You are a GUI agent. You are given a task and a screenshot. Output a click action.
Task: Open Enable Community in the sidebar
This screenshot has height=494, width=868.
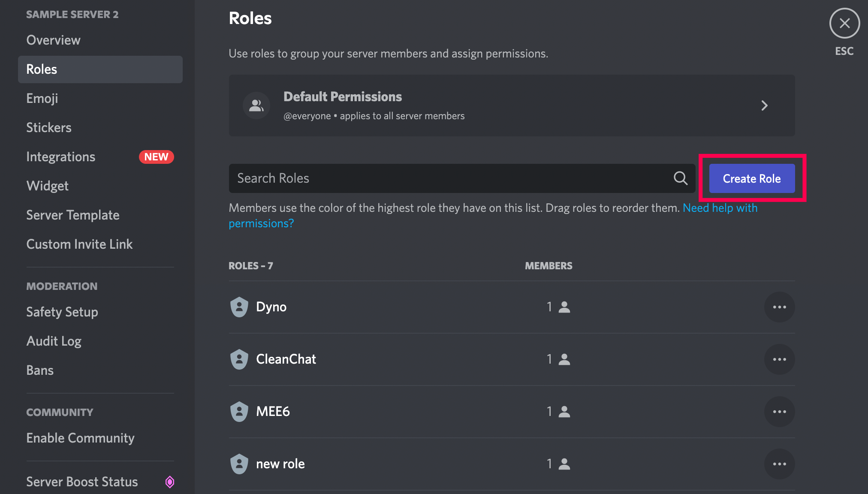click(x=81, y=438)
